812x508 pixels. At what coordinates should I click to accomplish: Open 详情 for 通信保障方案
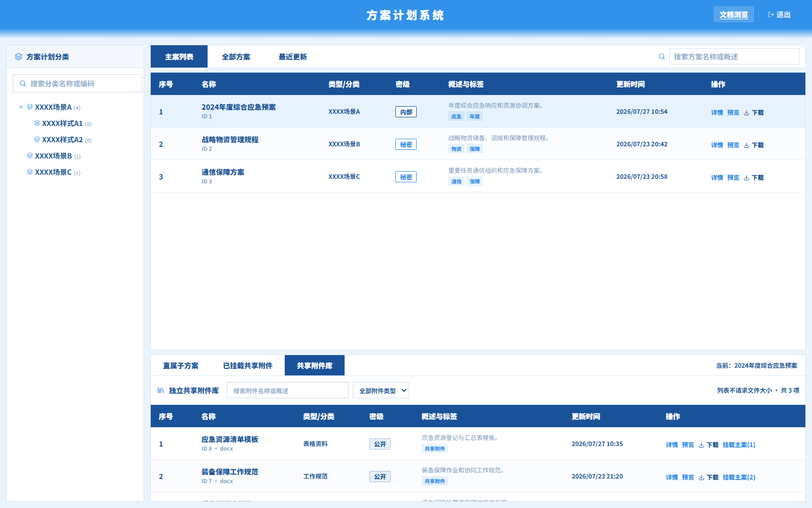tap(717, 178)
